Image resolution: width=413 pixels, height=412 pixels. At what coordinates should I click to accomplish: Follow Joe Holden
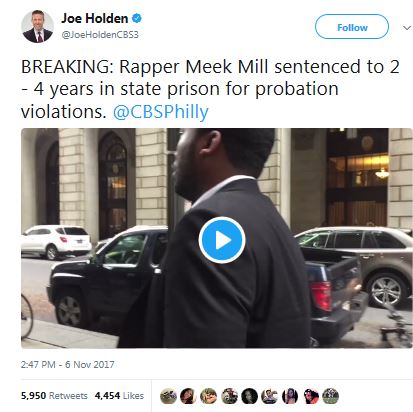[352, 27]
